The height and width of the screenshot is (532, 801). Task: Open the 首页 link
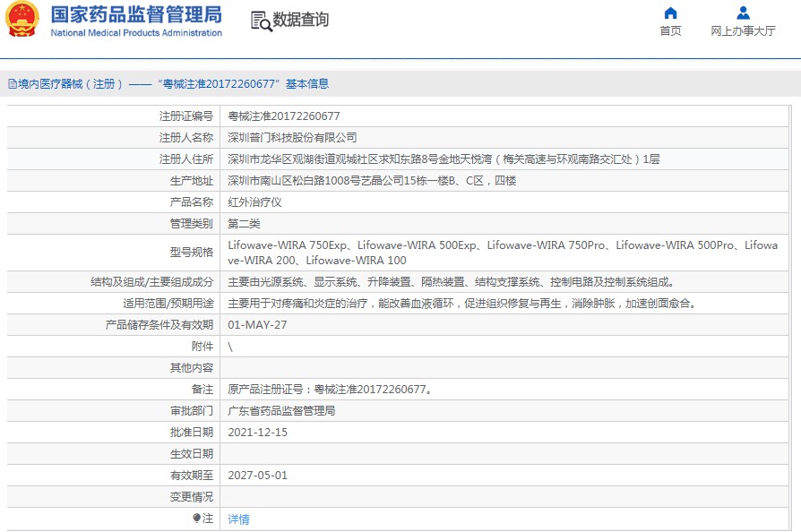coord(670,31)
